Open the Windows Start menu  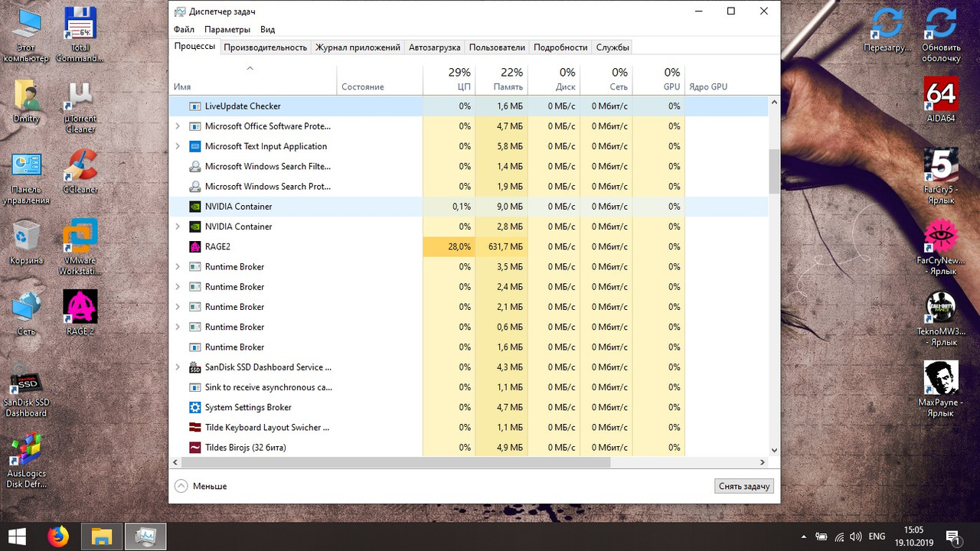(x=17, y=536)
